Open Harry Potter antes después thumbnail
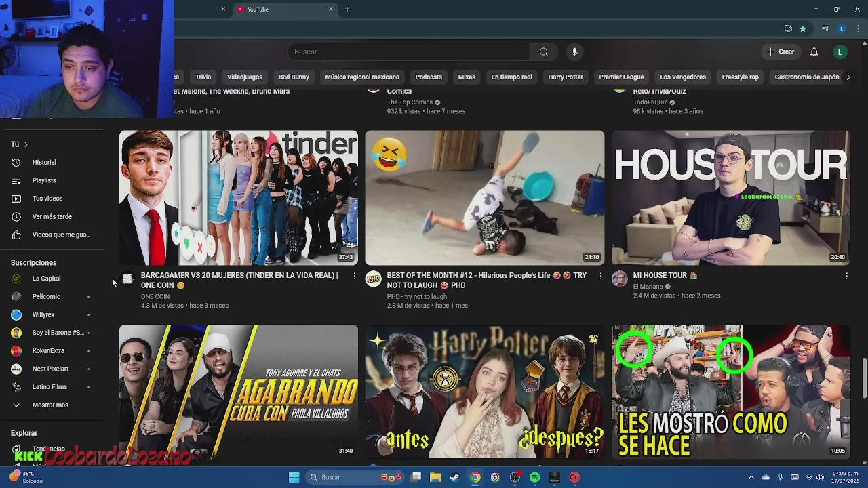This screenshot has width=868, height=488. click(x=485, y=392)
